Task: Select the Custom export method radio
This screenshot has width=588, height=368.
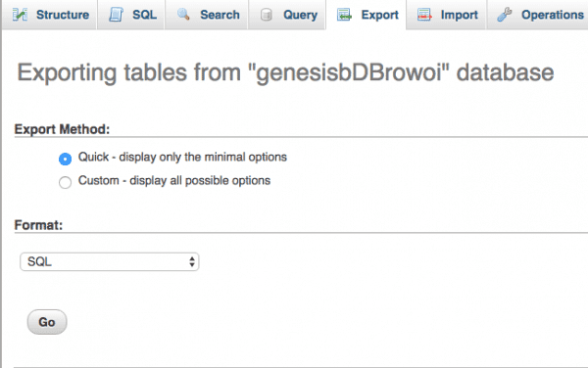Action: [x=66, y=182]
